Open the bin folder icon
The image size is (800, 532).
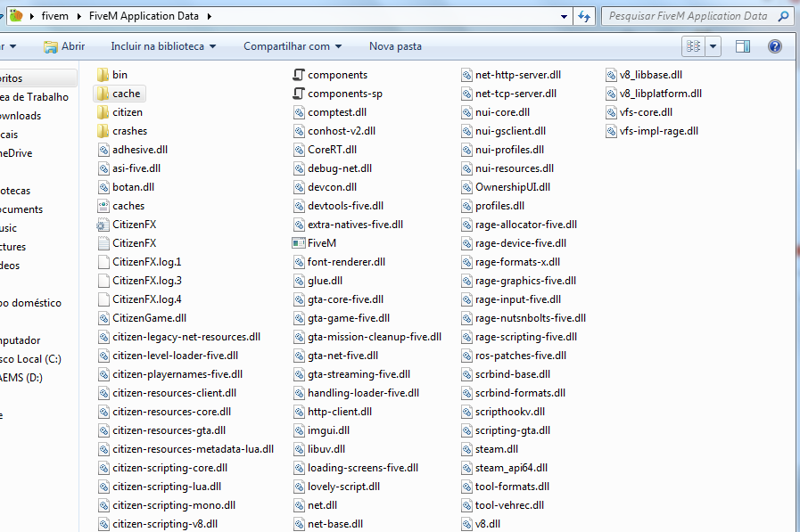(x=103, y=75)
